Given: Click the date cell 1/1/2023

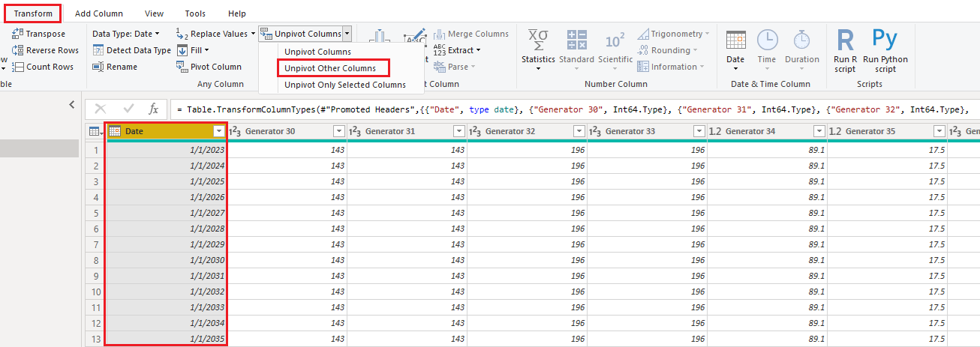Looking at the screenshot, I should coord(166,150).
